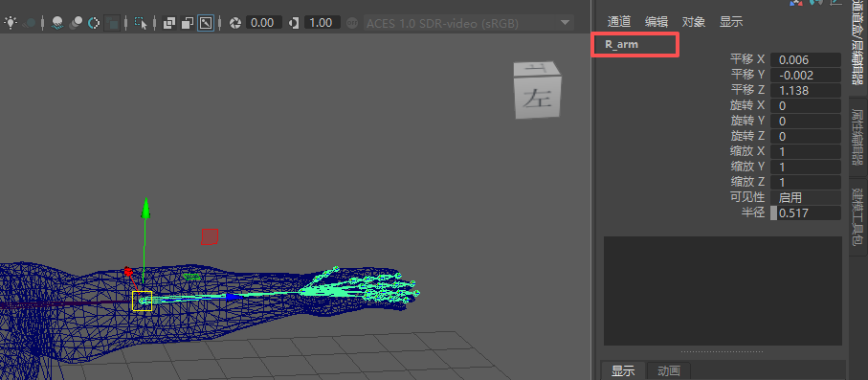Switch to the 显示 layer tab
868x380 pixels.
coord(623,370)
